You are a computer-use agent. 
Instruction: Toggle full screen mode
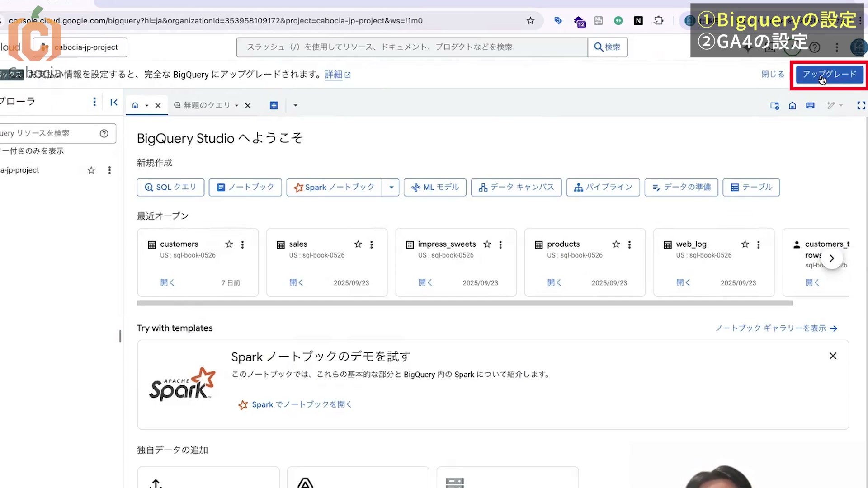tap(861, 106)
